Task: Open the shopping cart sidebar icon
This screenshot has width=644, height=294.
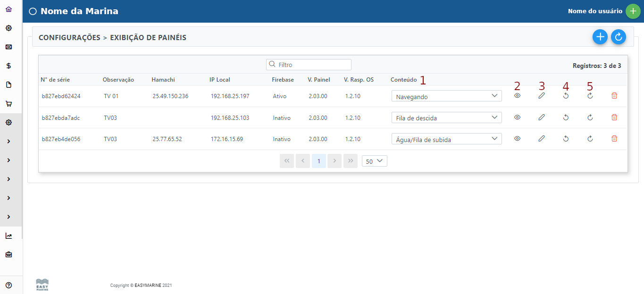Action: point(8,104)
